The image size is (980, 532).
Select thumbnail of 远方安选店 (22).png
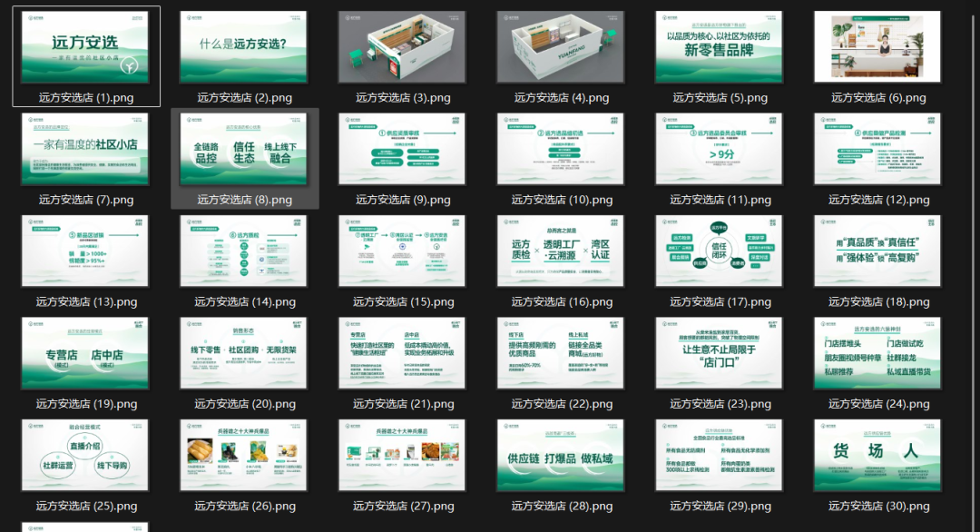coord(561,353)
